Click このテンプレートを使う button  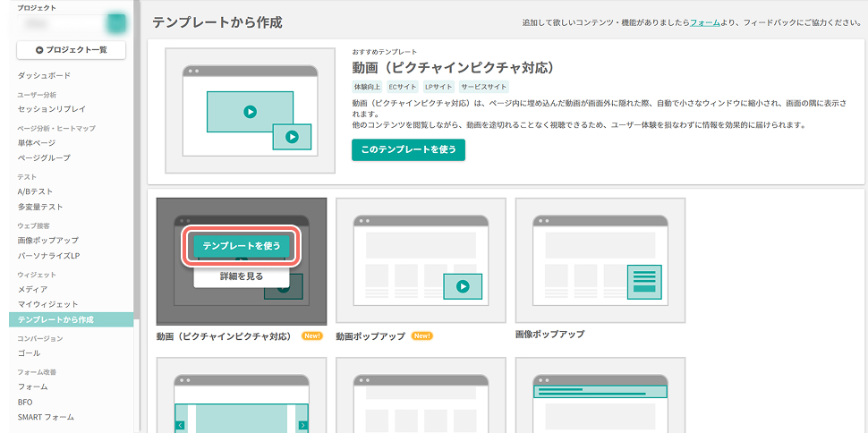408,150
